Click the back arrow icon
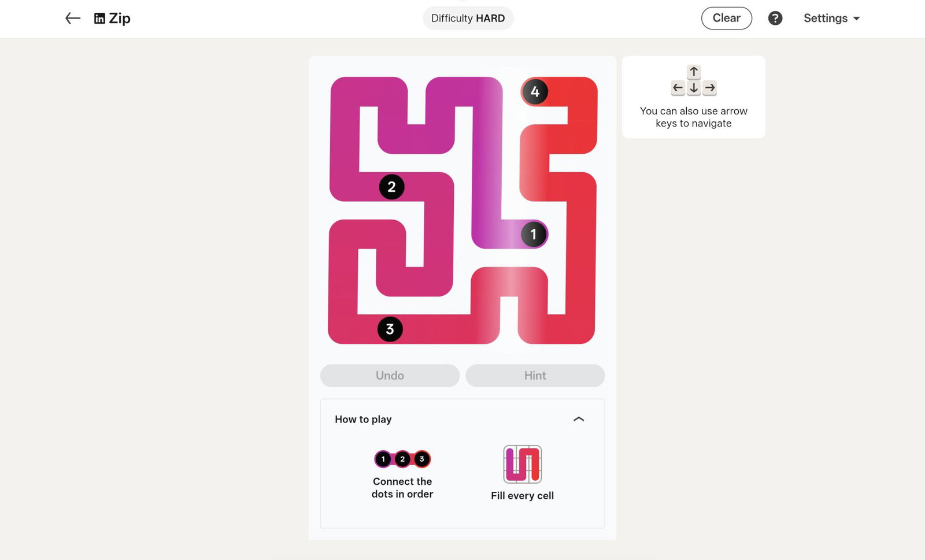The image size is (925, 560). 72,18
